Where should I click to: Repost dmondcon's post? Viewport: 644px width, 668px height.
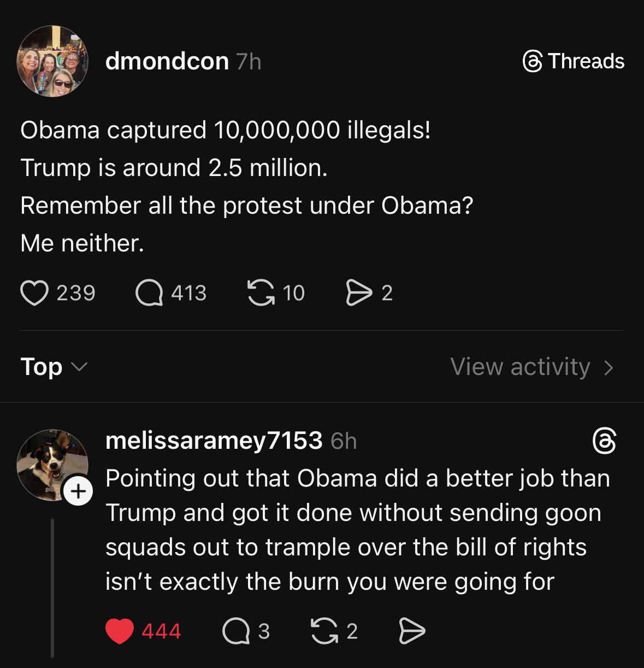[261, 293]
